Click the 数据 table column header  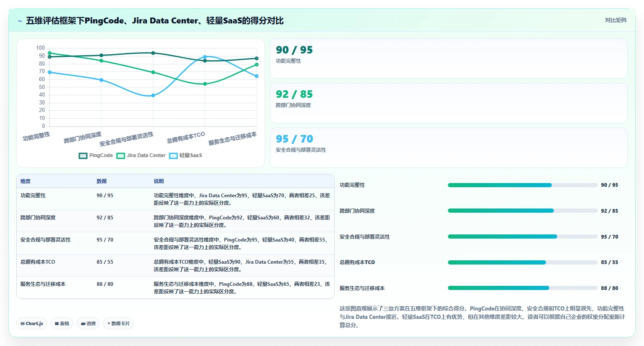coord(101,181)
